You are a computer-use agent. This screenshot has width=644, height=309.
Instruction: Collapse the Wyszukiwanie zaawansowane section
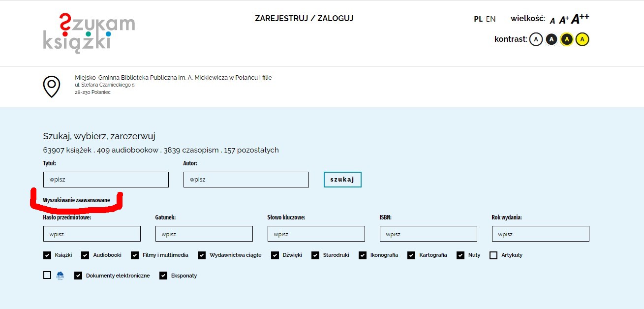click(76, 200)
